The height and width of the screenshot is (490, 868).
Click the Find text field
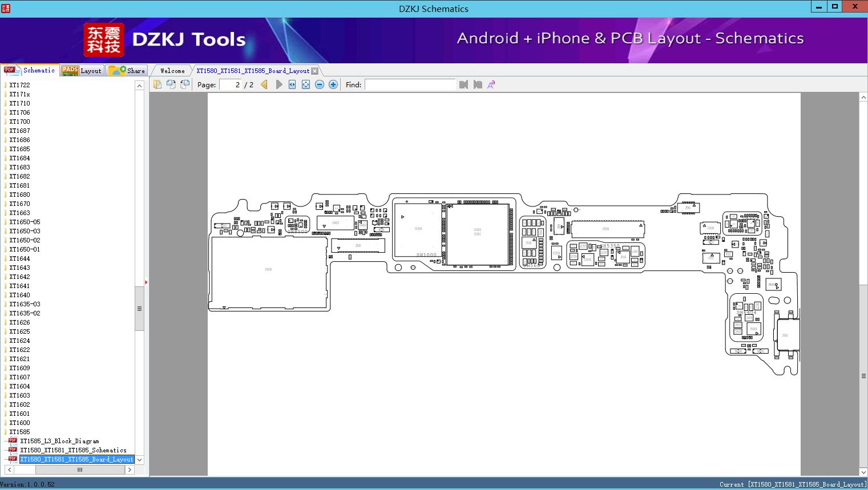coord(410,84)
